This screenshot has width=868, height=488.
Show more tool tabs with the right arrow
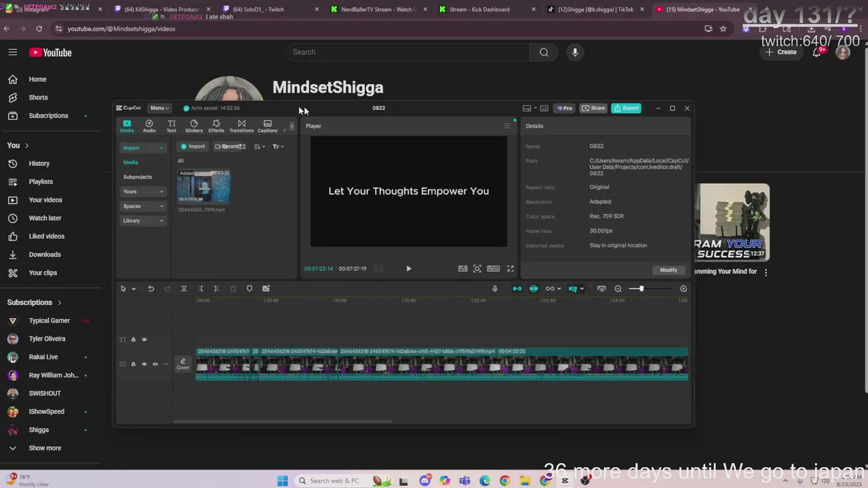[x=292, y=126]
